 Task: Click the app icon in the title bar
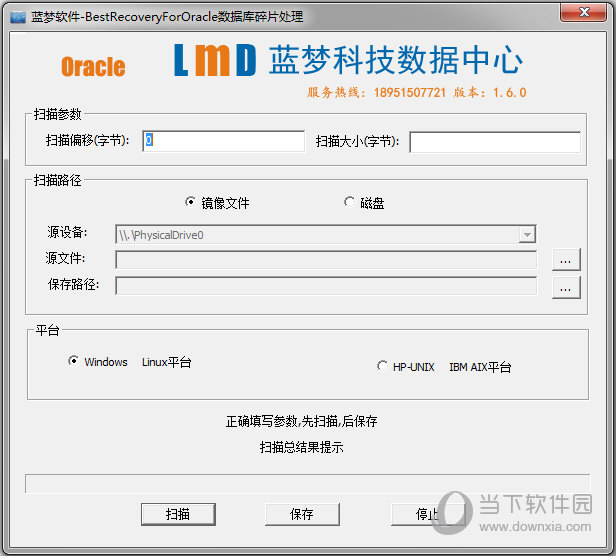[x=18, y=17]
